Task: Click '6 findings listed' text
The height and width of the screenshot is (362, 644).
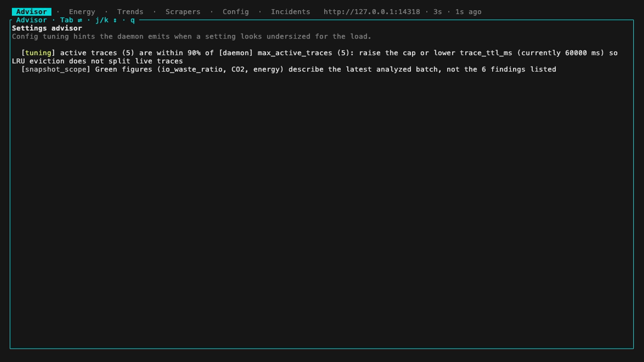Action: pos(519,69)
